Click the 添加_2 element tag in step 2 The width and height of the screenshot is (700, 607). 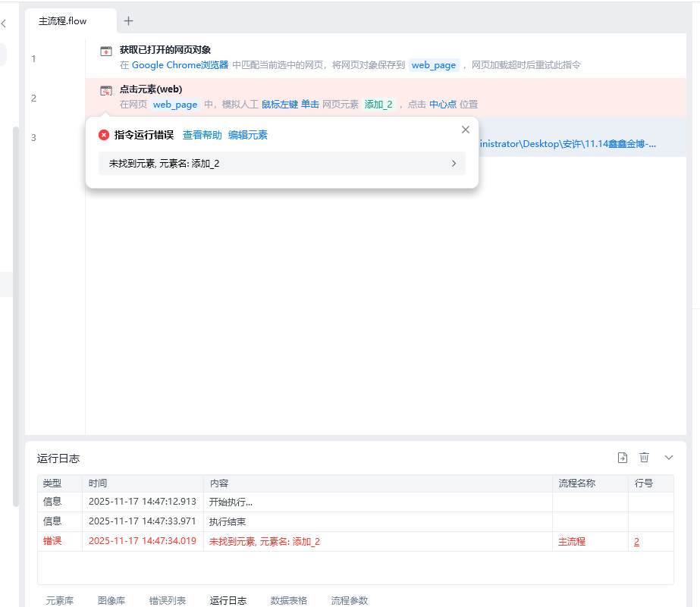pyautogui.click(x=378, y=105)
